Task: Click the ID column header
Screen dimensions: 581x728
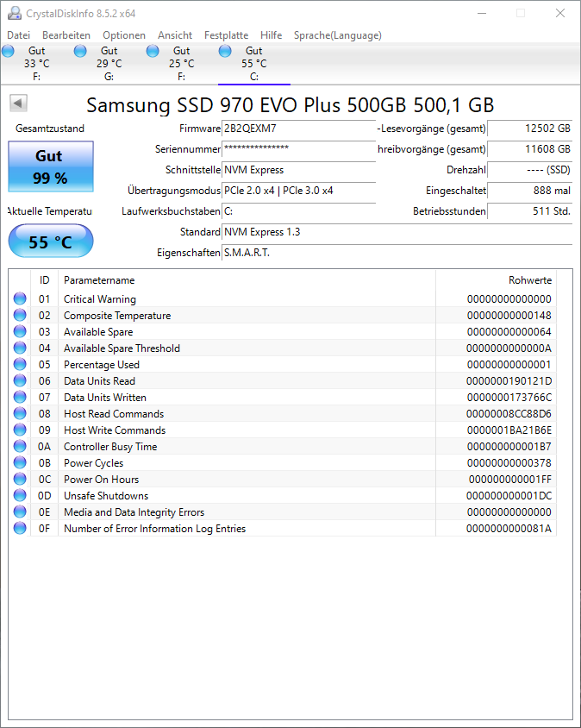Action: click(44, 280)
